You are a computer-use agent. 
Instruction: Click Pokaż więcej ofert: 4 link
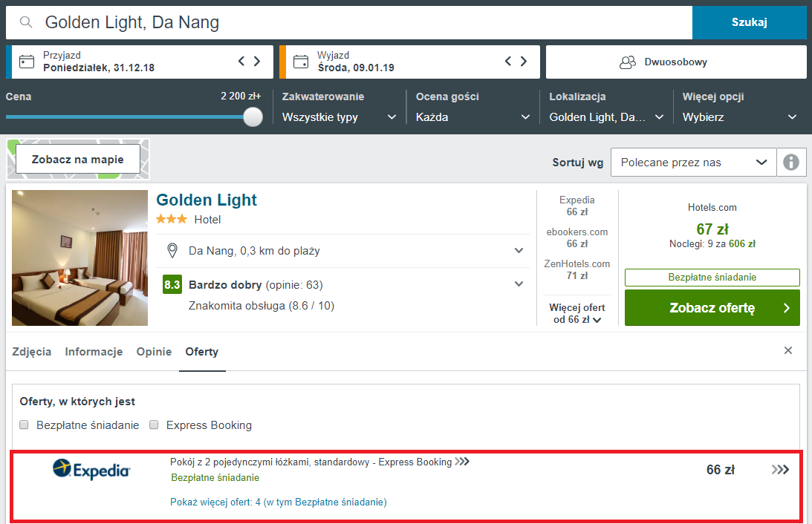pos(279,502)
